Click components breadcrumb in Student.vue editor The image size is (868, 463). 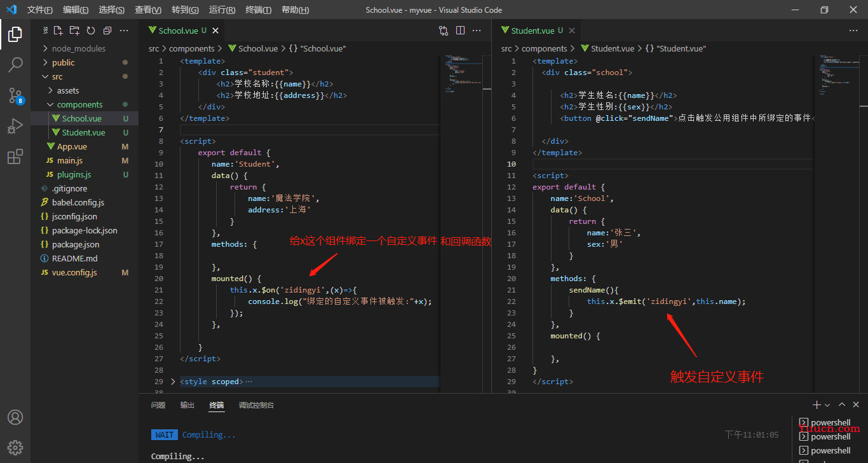pyautogui.click(x=545, y=48)
